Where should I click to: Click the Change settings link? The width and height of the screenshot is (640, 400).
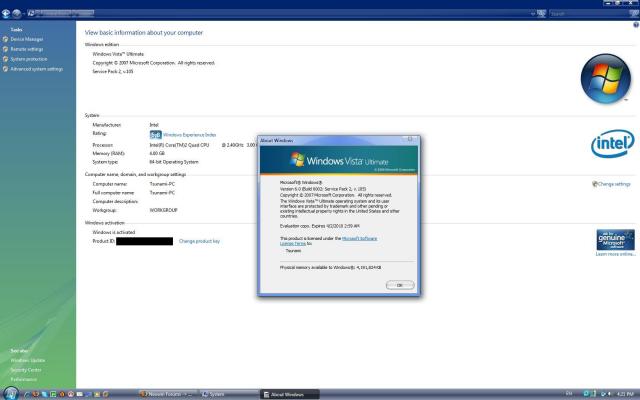coord(613,184)
